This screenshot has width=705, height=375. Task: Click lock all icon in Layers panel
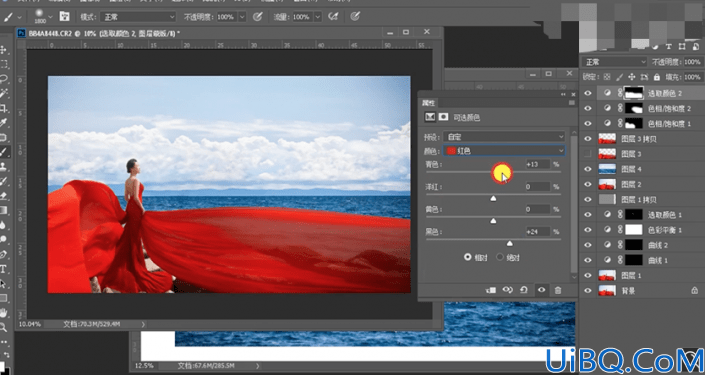pos(657,77)
